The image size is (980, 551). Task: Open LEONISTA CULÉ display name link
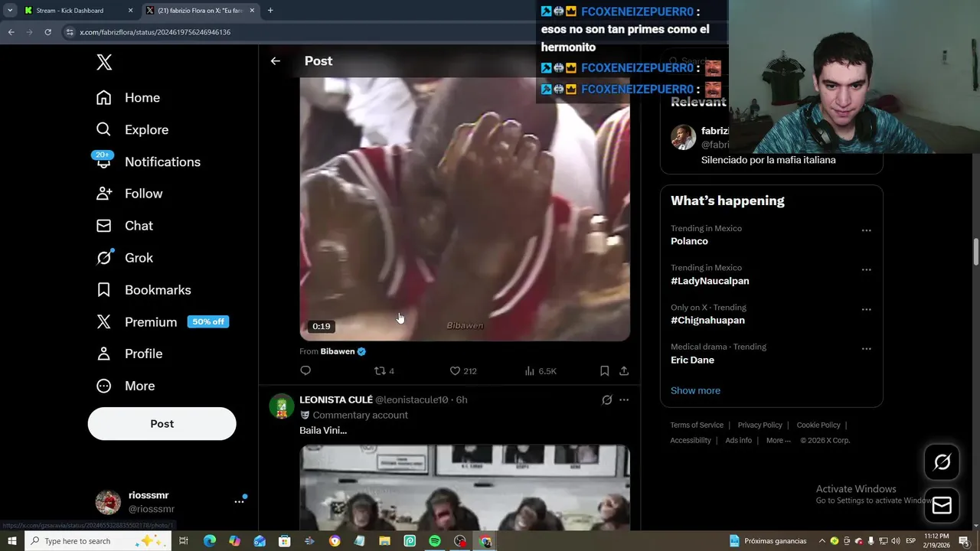(336, 399)
